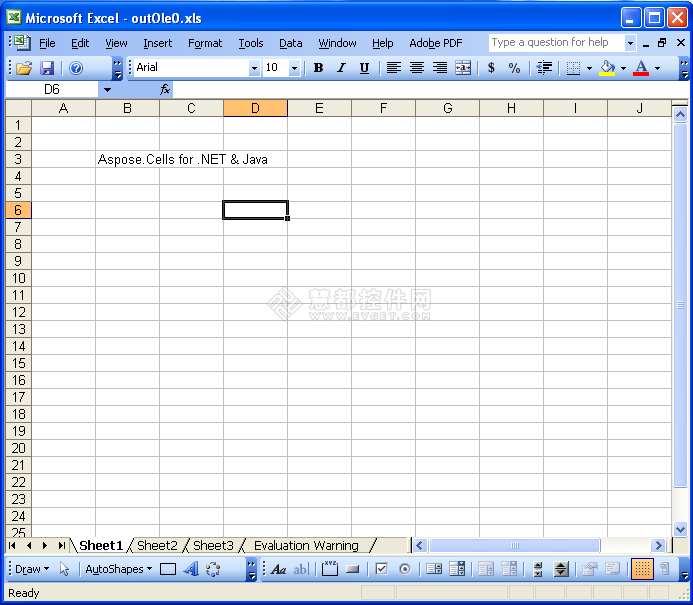Open the AutoShapes menu button
This screenshot has width=693, height=605.
click(x=118, y=569)
